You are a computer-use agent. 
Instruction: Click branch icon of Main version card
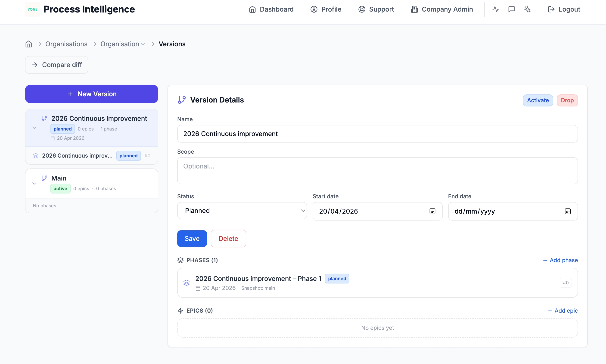[x=44, y=178]
